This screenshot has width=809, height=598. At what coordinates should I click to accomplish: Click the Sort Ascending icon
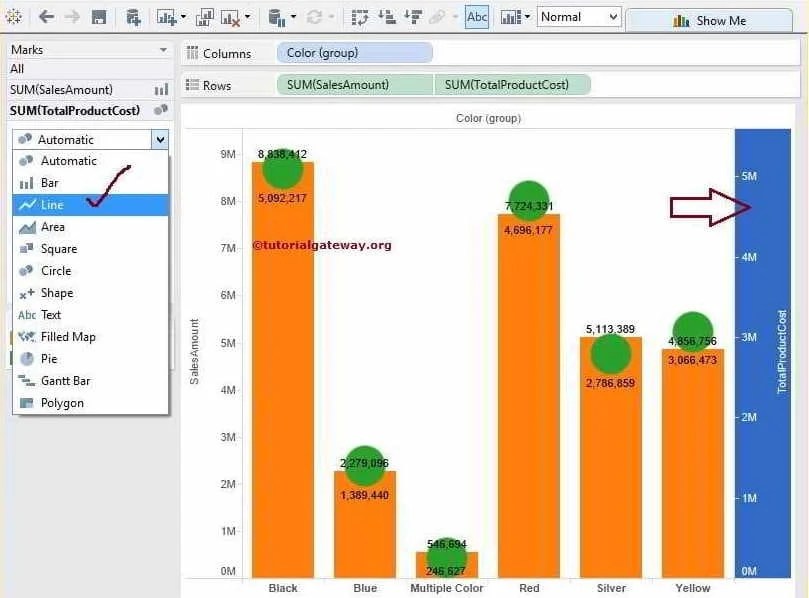(x=386, y=17)
